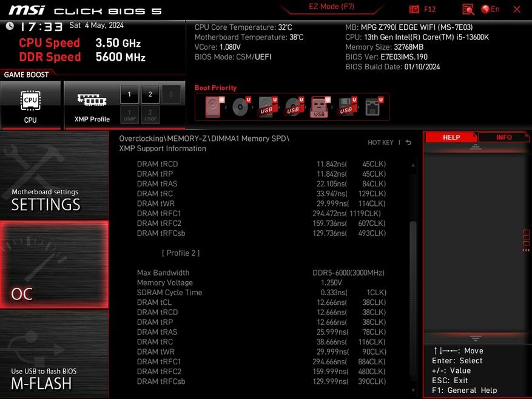
Task: Expand the side panel triple-arrow icon
Action: click(525, 250)
